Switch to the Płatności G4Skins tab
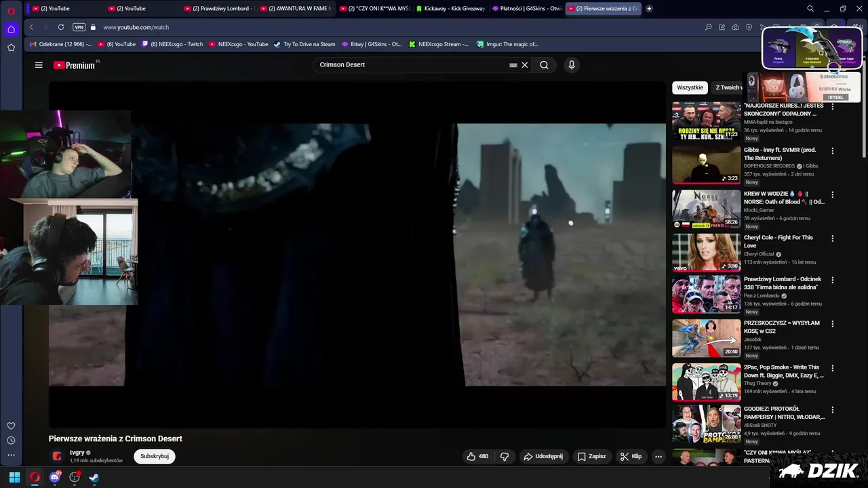 pyautogui.click(x=527, y=9)
